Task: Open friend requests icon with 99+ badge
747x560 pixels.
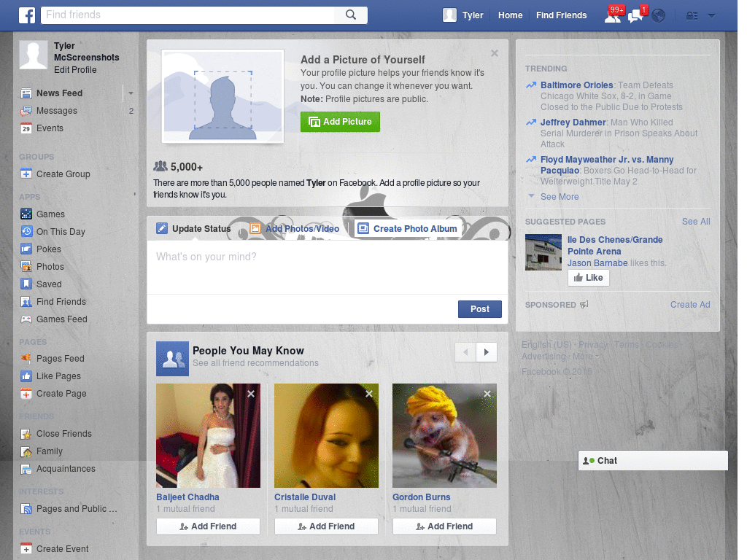Action: coord(613,15)
